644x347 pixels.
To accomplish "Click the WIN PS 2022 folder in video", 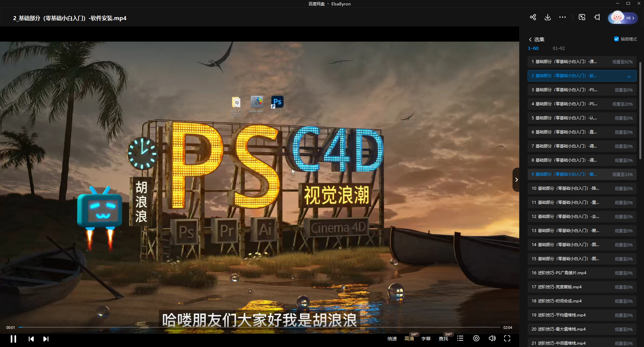I will tap(236, 107).
